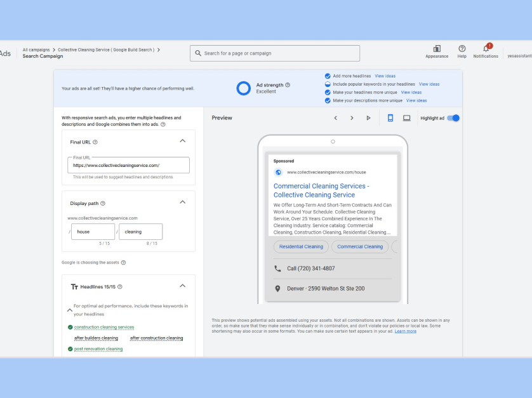Collapse the Display path section

click(x=182, y=202)
